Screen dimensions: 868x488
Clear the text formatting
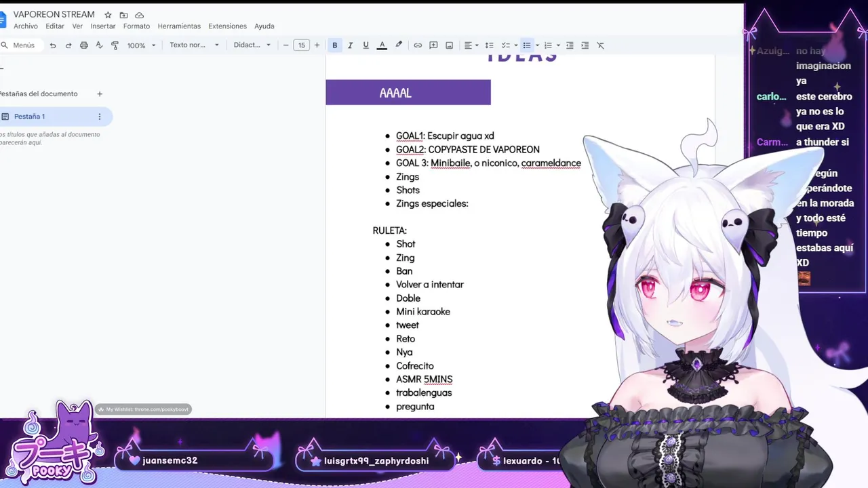pyautogui.click(x=600, y=45)
